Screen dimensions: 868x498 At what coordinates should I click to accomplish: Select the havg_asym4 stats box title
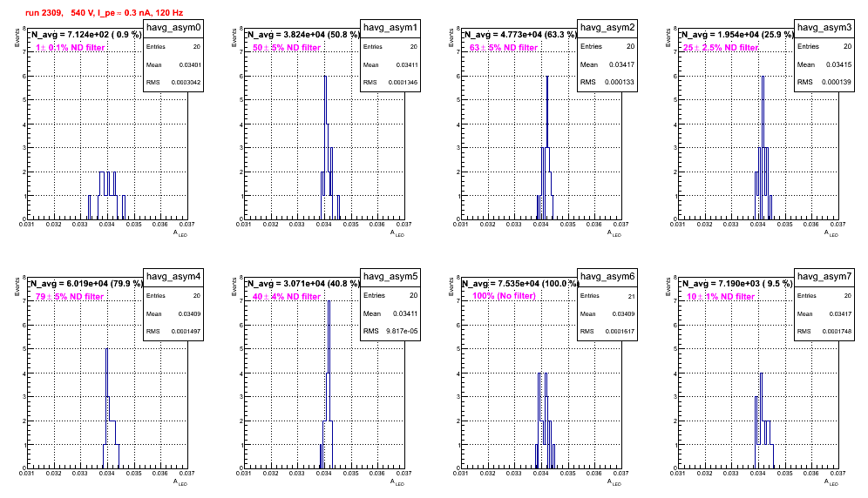point(173,276)
